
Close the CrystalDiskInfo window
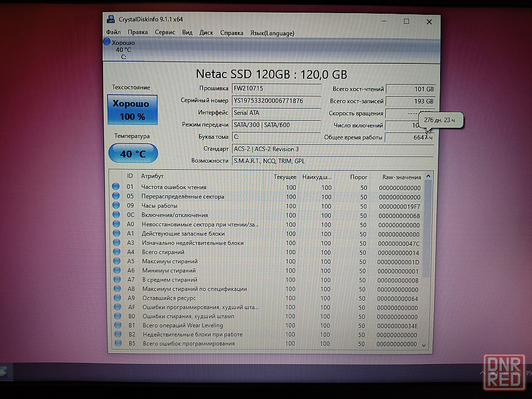pos(429,22)
